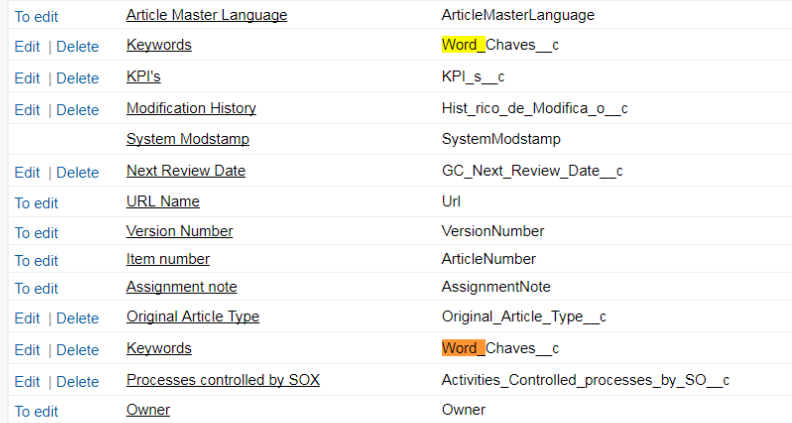The width and height of the screenshot is (792, 423).
Task: Delete the Next Review Date field
Action: click(77, 172)
